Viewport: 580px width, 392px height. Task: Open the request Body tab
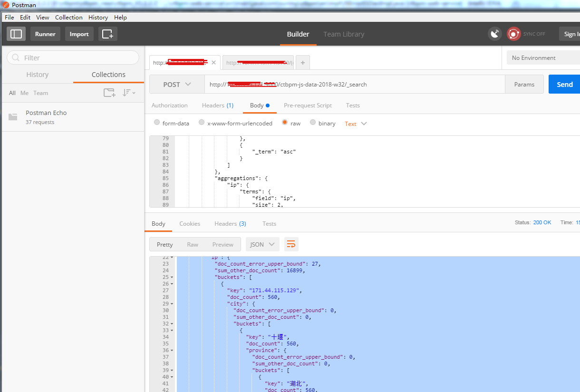[x=260, y=105]
